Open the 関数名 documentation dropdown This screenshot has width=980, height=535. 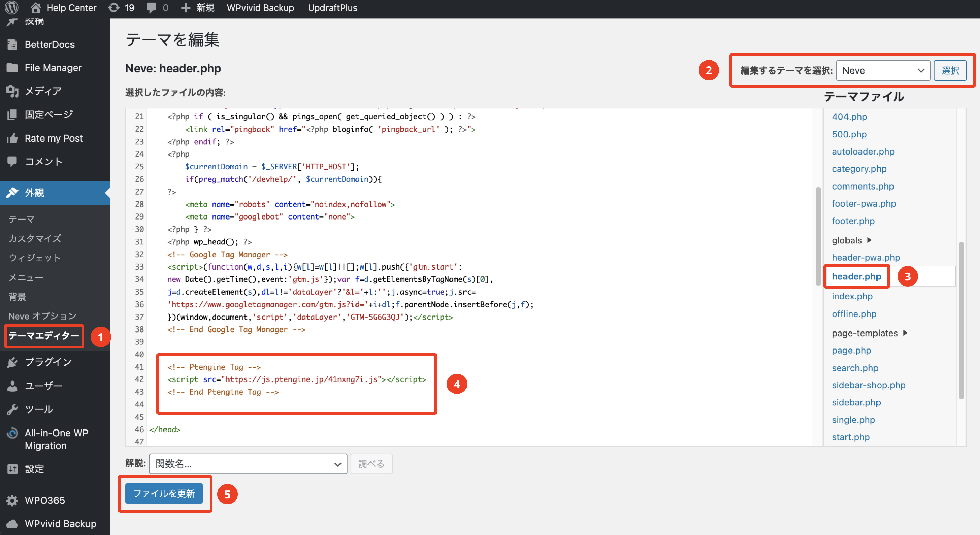point(248,464)
